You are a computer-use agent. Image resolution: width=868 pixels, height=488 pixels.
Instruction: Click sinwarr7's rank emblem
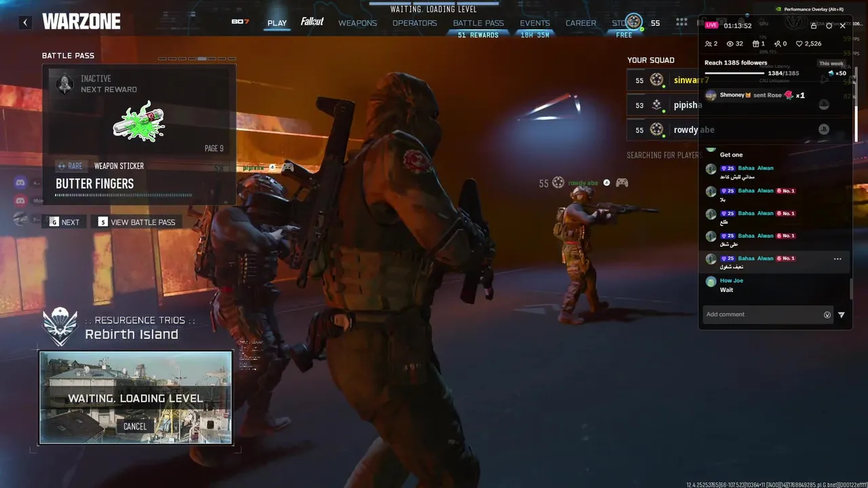pos(656,80)
